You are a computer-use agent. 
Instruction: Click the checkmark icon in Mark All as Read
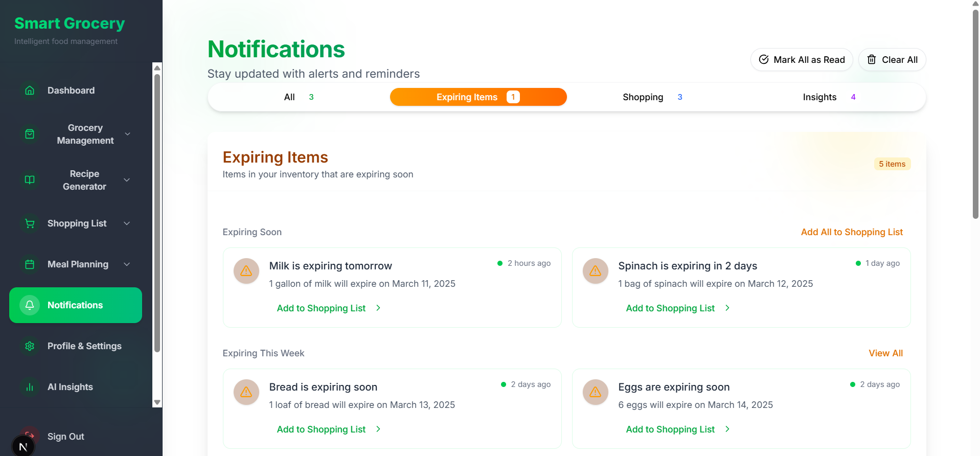tap(764, 59)
